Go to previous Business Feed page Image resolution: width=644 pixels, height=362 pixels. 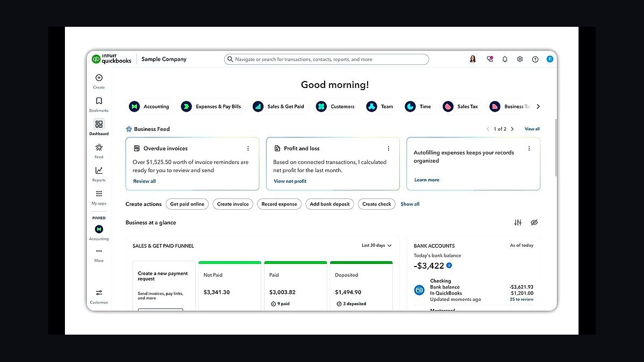click(488, 129)
